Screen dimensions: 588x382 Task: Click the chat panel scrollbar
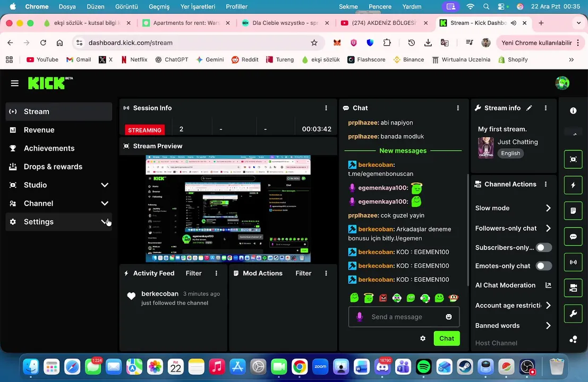[x=467, y=229]
